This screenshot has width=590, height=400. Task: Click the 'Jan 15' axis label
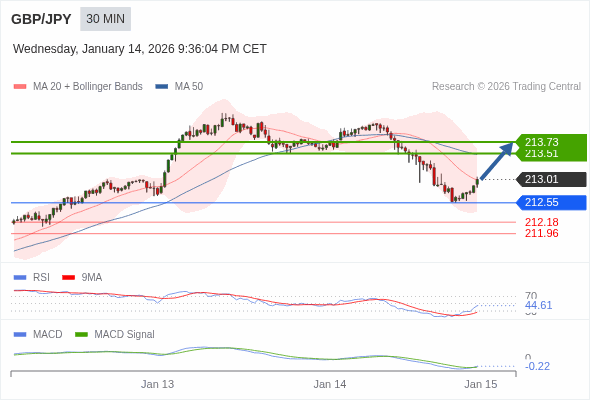[x=481, y=384]
